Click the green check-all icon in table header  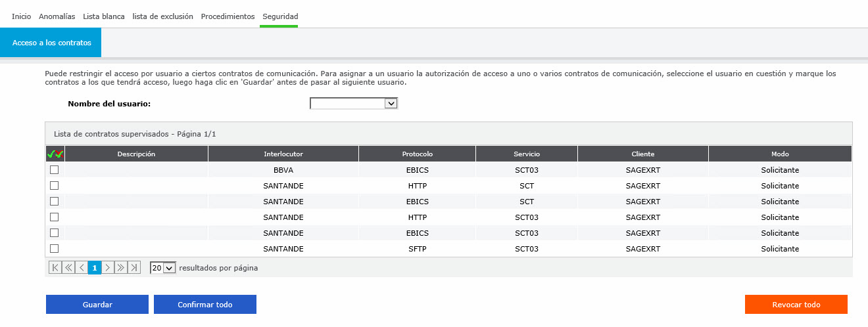point(51,154)
